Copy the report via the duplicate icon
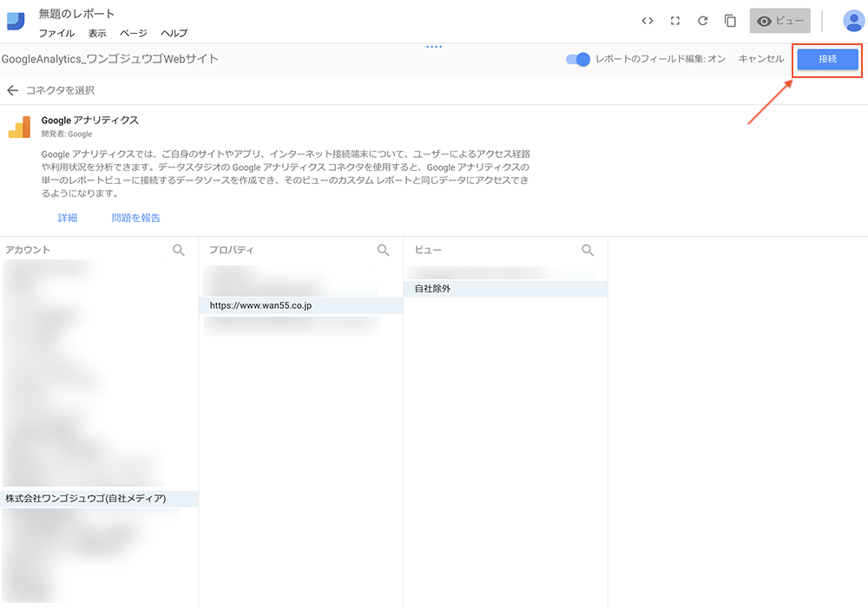 tap(730, 21)
